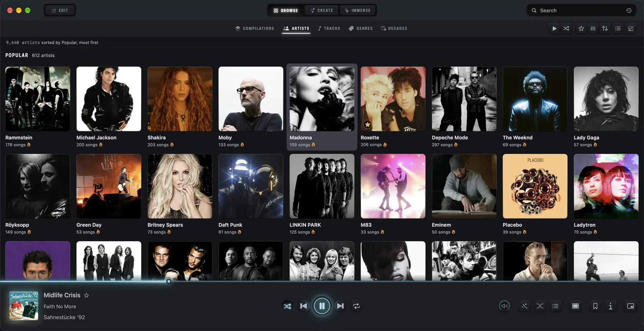Screen dimensions: 644x331
Task: Open the Röyksopp artist photo
Action: tap(38, 186)
